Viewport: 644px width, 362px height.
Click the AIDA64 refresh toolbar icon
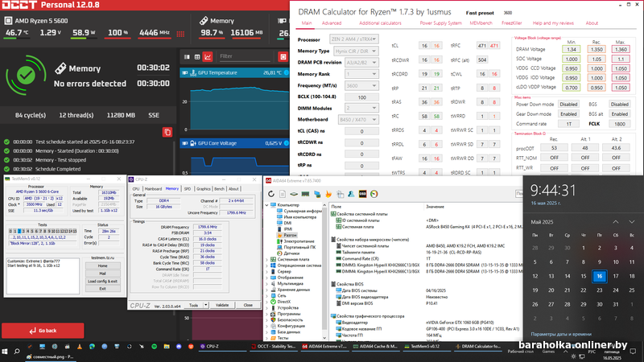click(271, 194)
